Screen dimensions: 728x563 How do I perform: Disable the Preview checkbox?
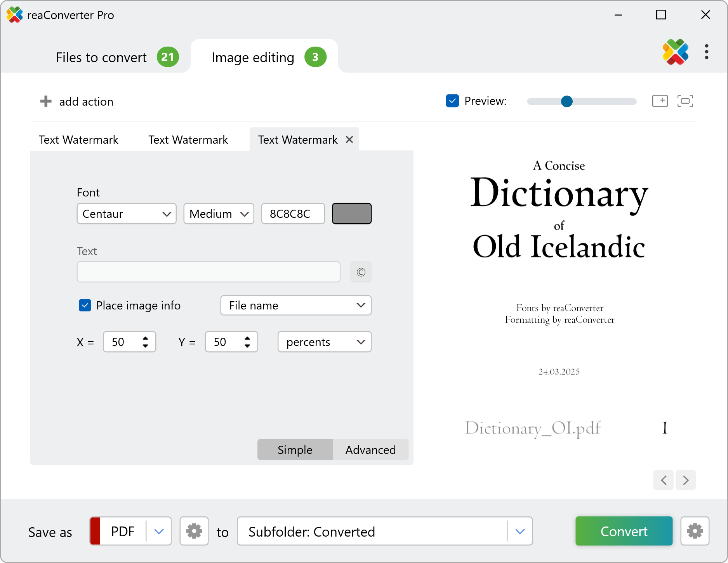(452, 101)
